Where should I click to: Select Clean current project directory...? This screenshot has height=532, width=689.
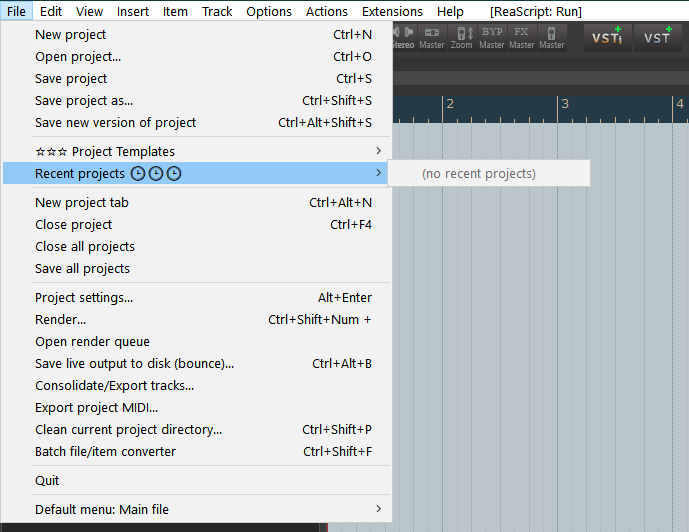tap(196, 429)
